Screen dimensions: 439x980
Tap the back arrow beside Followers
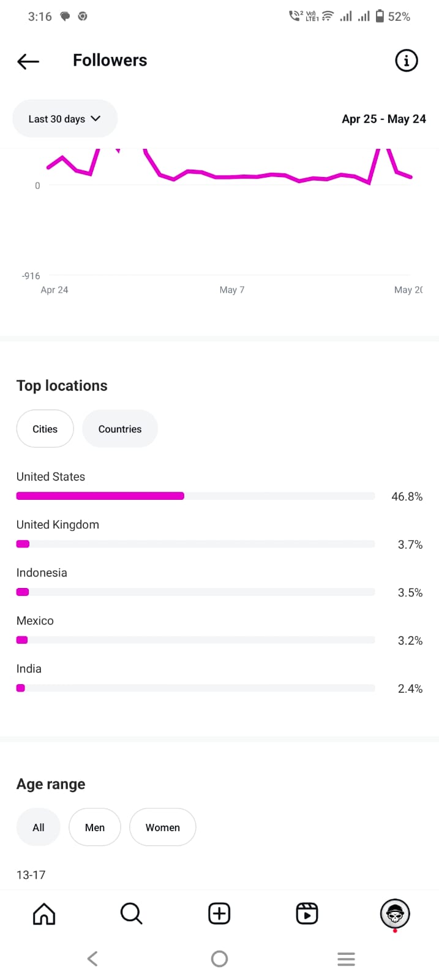[x=28, y=61]
